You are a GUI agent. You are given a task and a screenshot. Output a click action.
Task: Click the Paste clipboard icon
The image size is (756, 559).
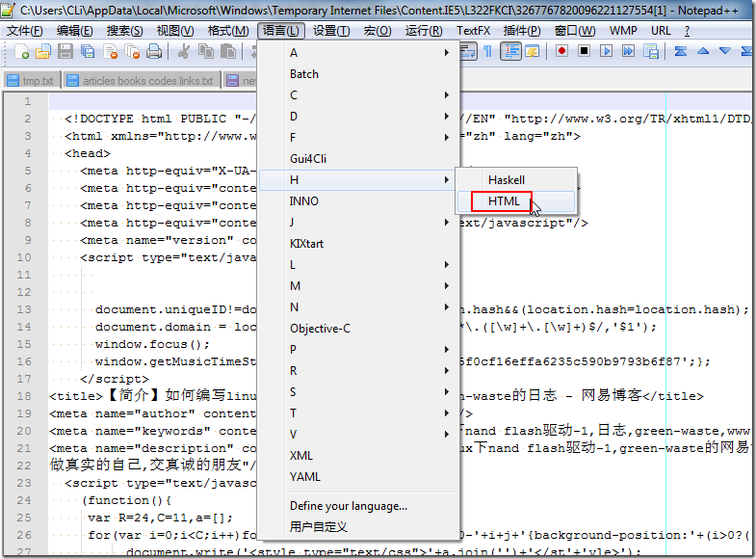click(x=228, y=51)
